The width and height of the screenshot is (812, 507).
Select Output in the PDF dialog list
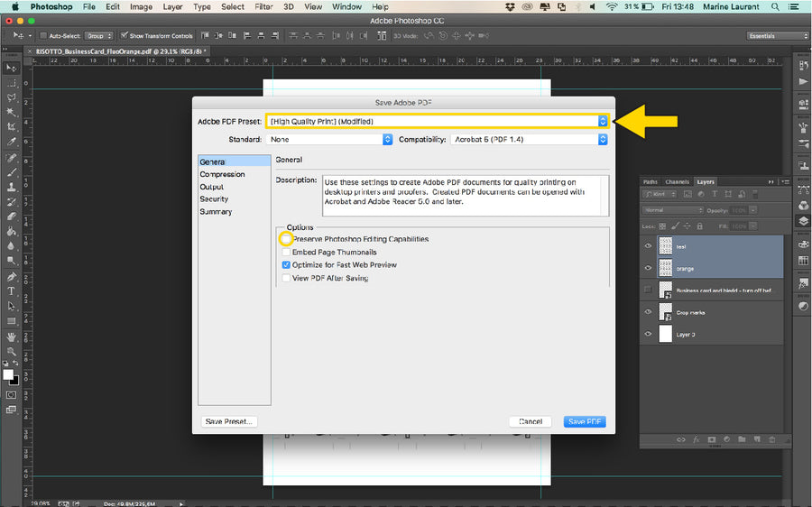(212, 187)
